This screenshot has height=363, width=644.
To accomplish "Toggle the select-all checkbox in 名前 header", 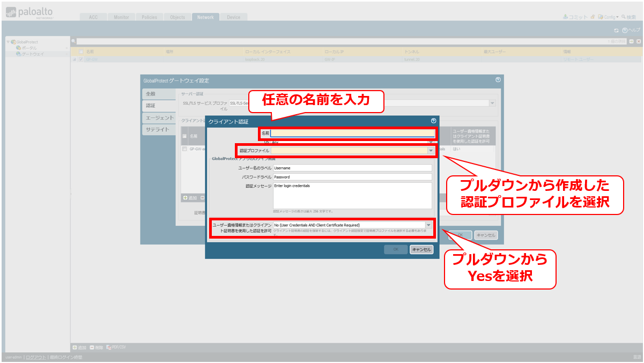I will [81, 52].
